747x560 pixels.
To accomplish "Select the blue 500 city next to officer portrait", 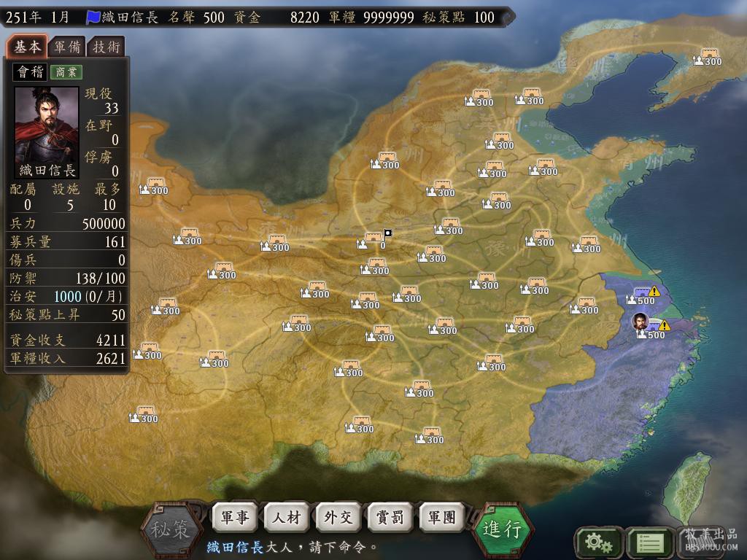I will [x=651, y=330].
